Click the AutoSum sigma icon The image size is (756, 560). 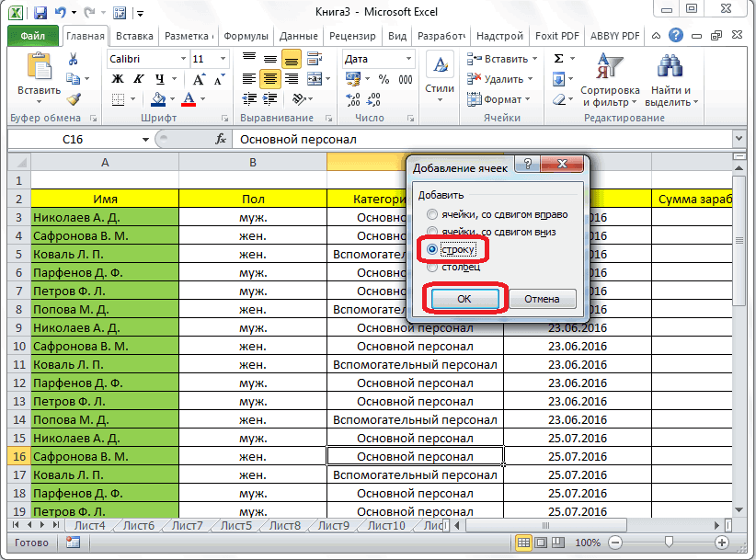(x=558, y=59)
